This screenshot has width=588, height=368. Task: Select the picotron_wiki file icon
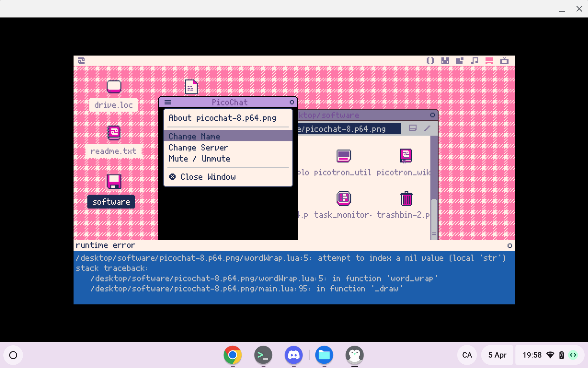click(406, 156)
